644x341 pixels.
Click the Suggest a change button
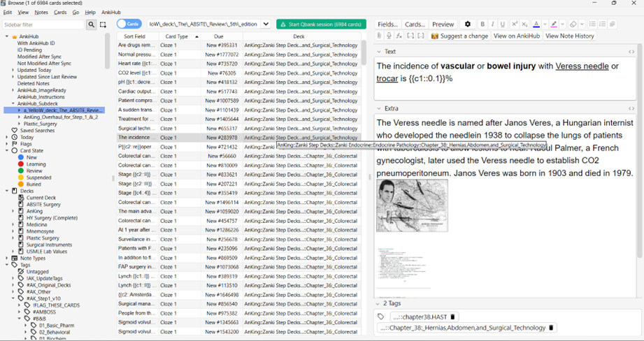pyautogui.click(x=459, y=36)
